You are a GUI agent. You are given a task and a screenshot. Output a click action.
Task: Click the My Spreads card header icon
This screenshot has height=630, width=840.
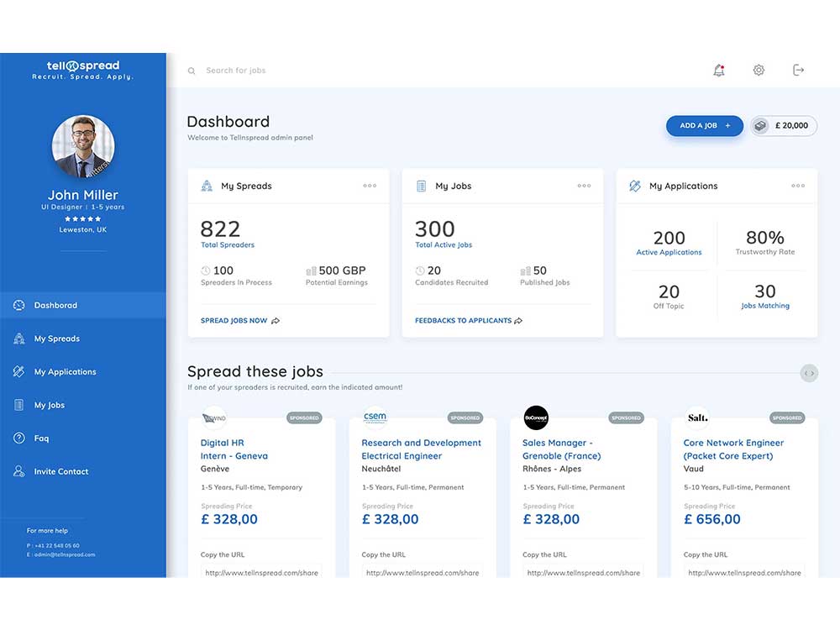point(207,186)
